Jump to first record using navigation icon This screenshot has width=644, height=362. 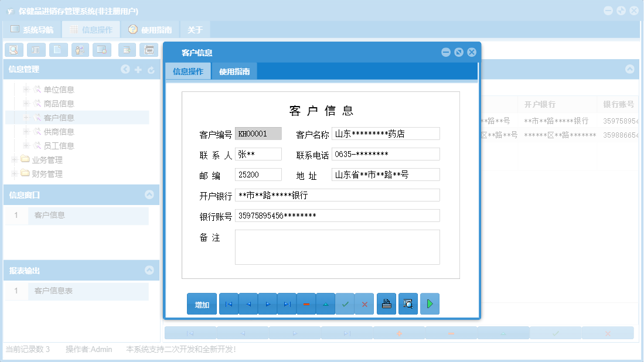229,304
